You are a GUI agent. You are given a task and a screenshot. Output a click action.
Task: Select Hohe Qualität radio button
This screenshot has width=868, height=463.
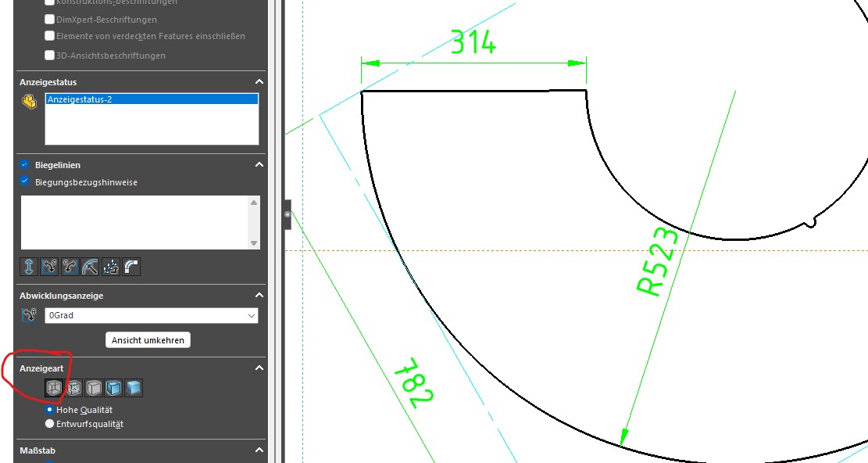point(49,410)
